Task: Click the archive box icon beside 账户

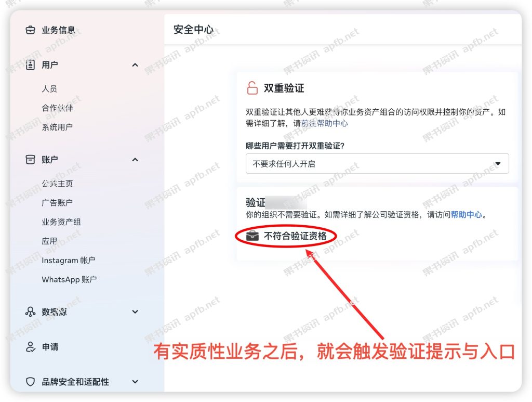Action: point(30,159)
